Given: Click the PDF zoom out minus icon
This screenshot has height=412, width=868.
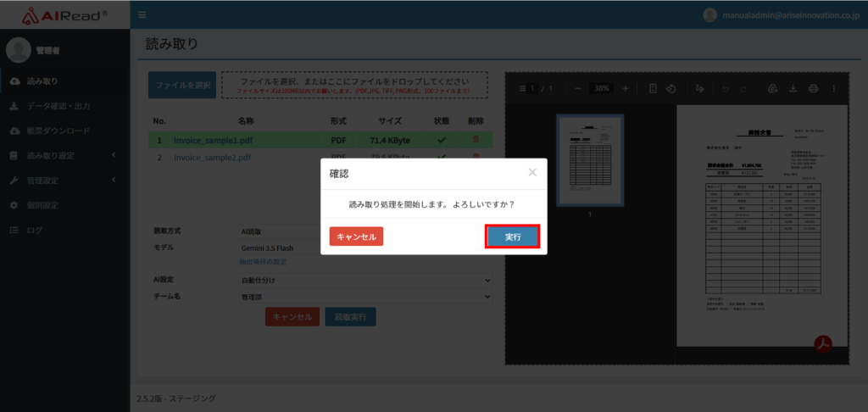Looking at the screenshot, I should (578, 88).
